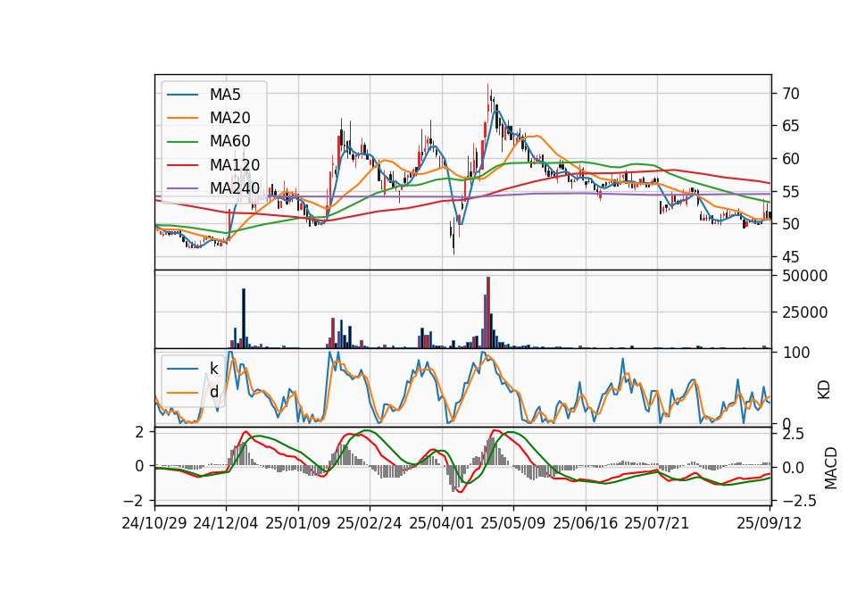Click the purple line sample beside MA240
Screen dimensions: 857x616
tap(182, 188)
